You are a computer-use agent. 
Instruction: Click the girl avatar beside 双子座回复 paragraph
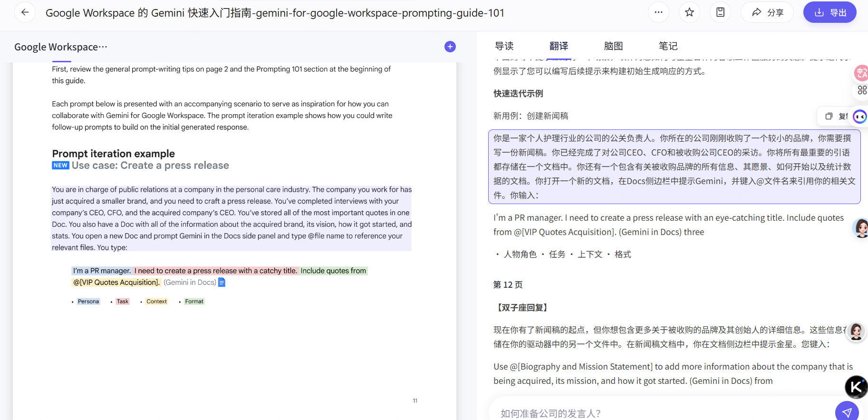856,332
